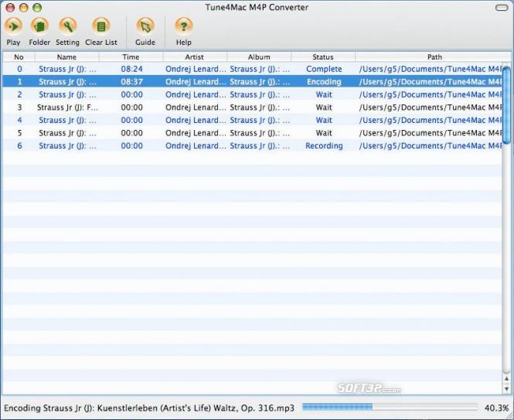
Task: Click the Artist cell in row 3
Action: tap(196, 108)
